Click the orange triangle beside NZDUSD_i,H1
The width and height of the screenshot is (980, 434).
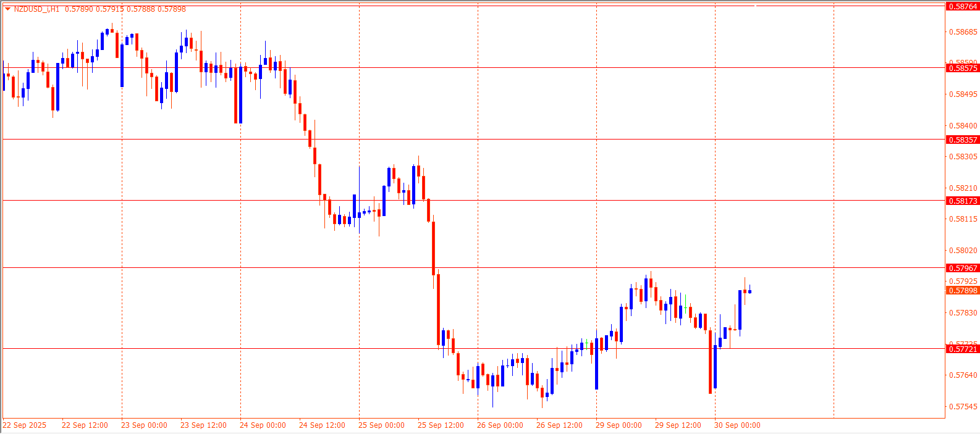tap(7, 9)
